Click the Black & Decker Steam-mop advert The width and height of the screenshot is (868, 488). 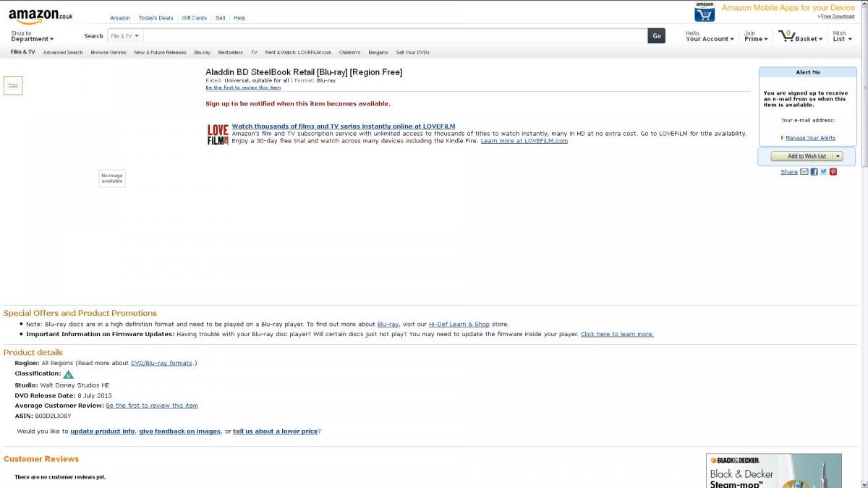(774, 471)
